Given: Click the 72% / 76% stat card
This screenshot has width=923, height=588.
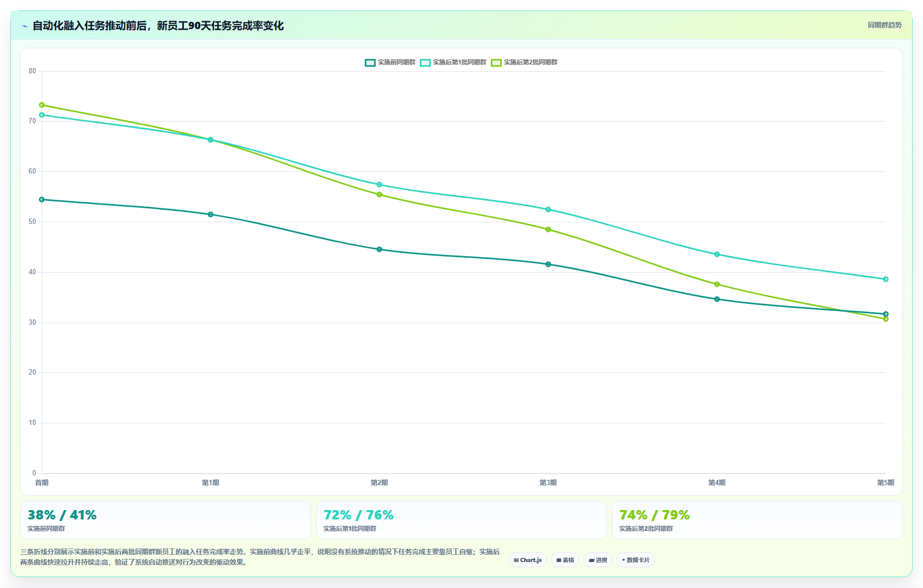Looking at the screenshot, I should pos(461,520).
